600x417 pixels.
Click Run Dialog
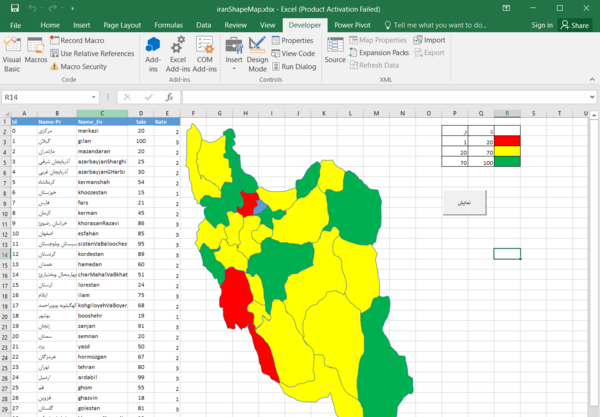coord(294,67)
